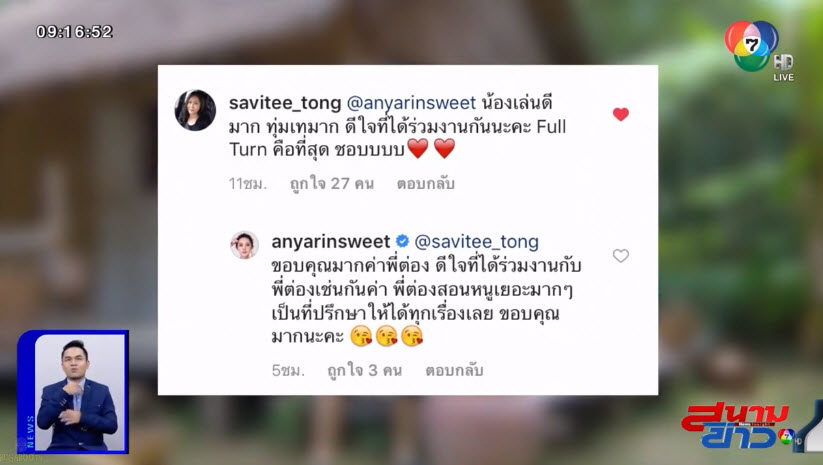The width and height of the screenshot is (823, 465).
Task: Open the savitee_tong username link
Action: (x=285, y=103)
